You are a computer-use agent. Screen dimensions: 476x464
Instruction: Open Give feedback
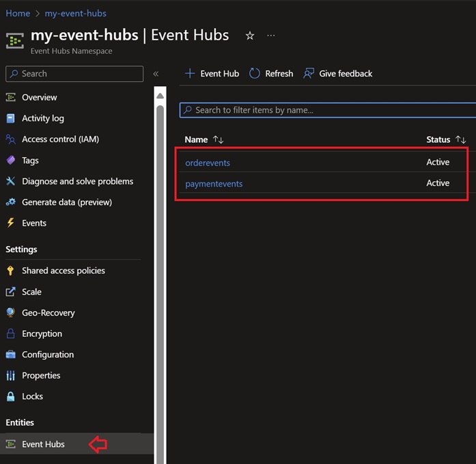(338, 74)
